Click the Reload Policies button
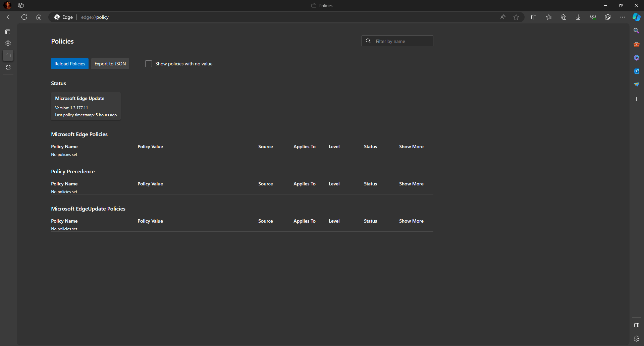This screenshot has height=346, width=644. (x=70, y=64)
